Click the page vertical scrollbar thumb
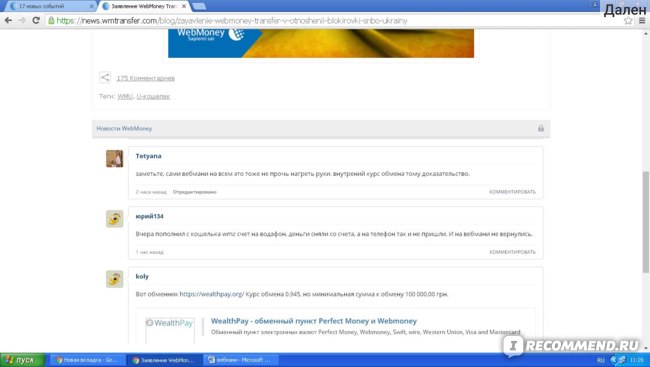This screenshot has height=367, width=650. point(645,222)
